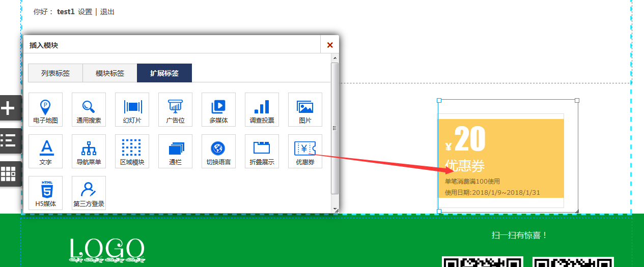The height and width of the screenshot is (267, 644).
Task: Insert the 电子地图 map module
Action: [45, 109]
